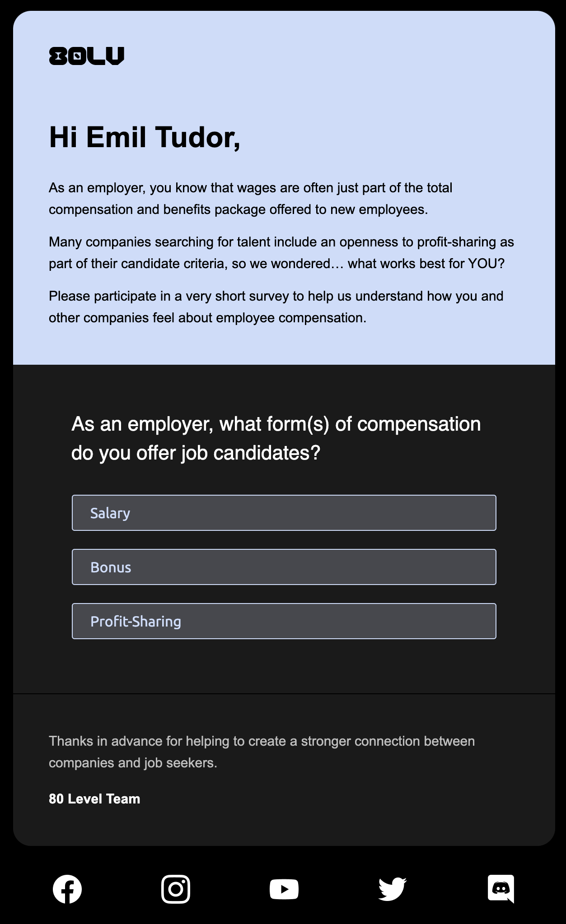
Task: Click the paragraph beginning "Many companies searching"
Action: pos(281,253)
